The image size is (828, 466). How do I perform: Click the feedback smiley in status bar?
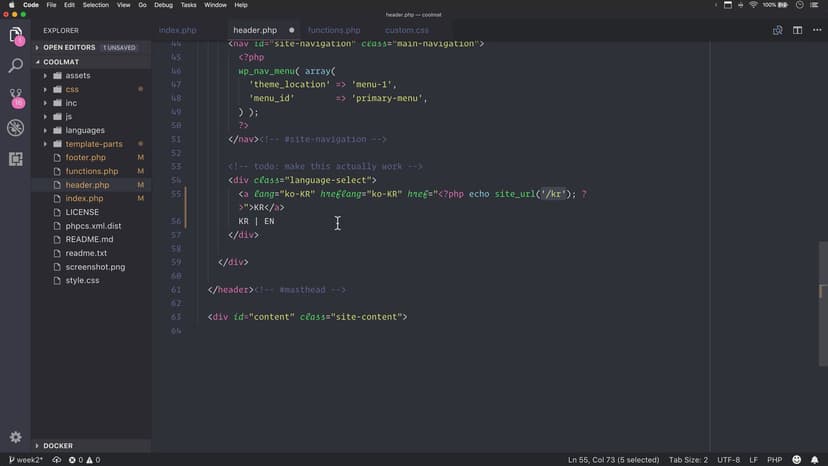pyautogui.click(x=799, y=460)
